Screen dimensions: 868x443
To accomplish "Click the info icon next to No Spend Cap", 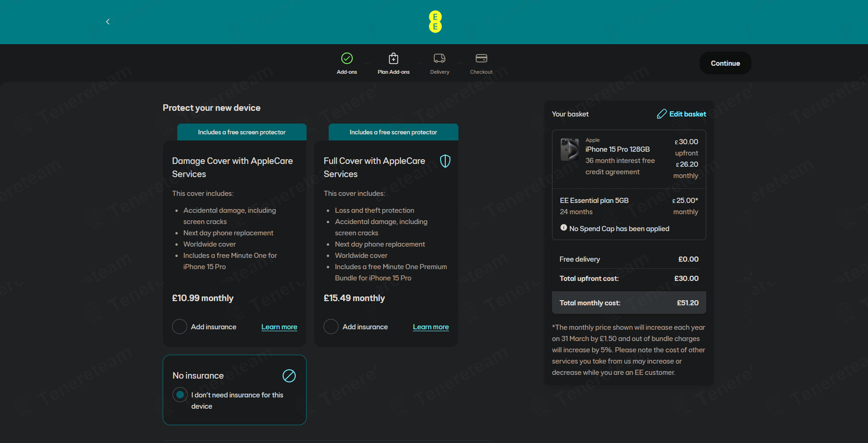I will click(563, 228).
